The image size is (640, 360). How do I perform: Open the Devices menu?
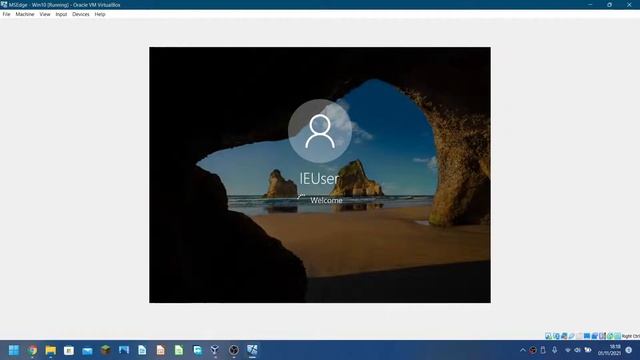pos(81,14)
